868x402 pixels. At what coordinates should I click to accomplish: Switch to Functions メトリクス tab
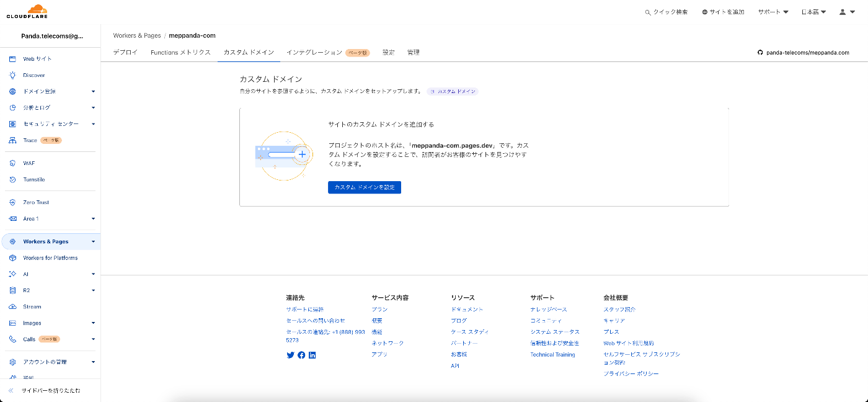click(180, 53)
